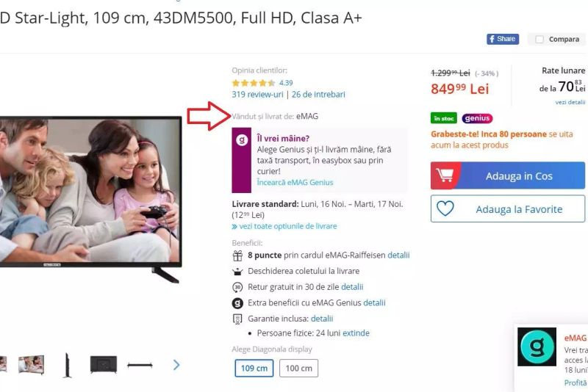Click the eMAG Genius popup logo
This screenshot has height=392, width=588.
tap(537, 346)
